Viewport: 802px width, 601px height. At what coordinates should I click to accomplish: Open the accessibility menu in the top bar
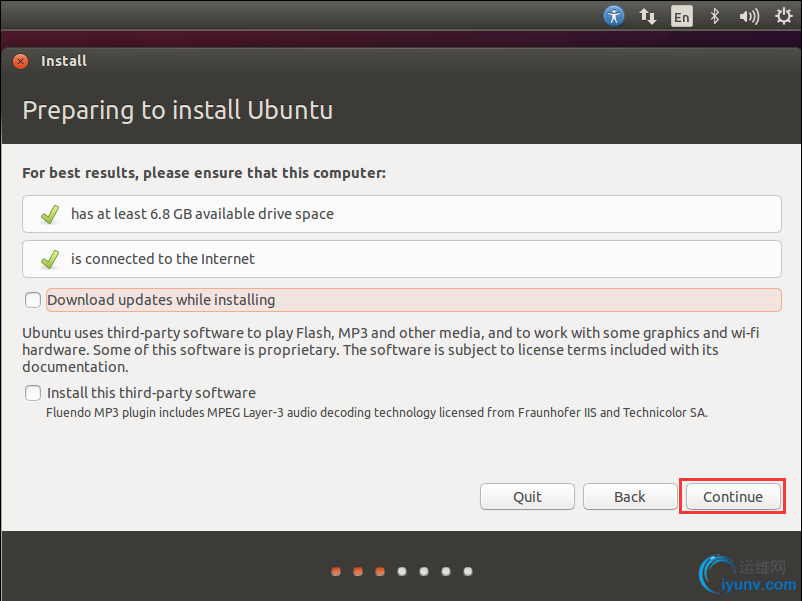[614, 16]
